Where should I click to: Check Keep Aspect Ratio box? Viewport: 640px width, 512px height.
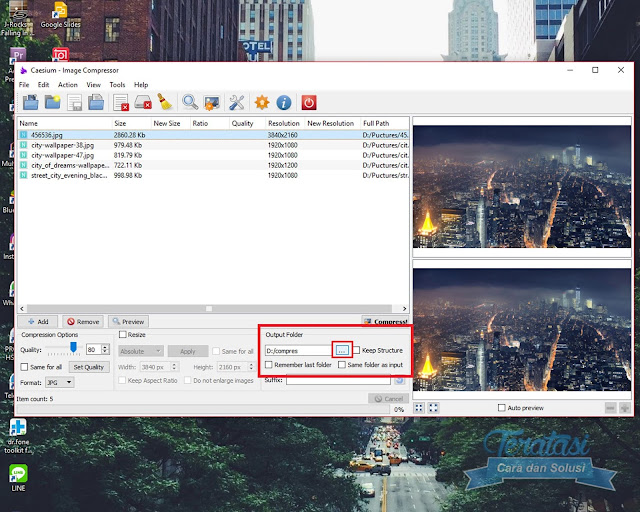(122, 380)
